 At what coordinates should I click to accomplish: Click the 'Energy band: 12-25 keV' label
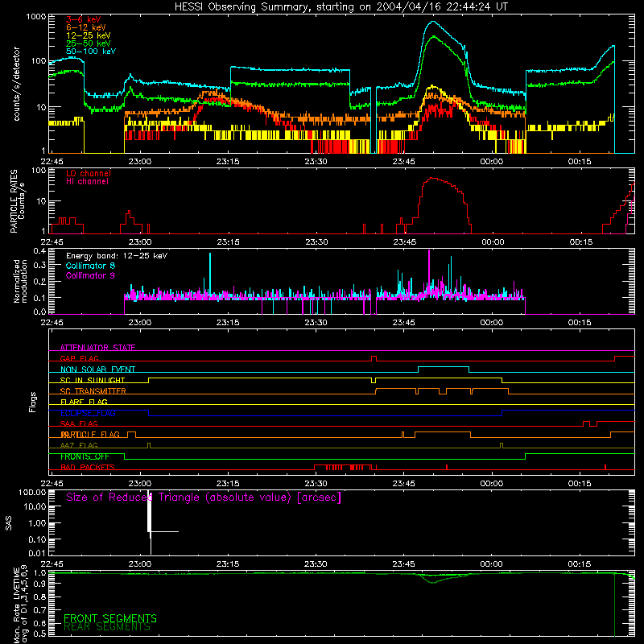(x=117, y=256)
